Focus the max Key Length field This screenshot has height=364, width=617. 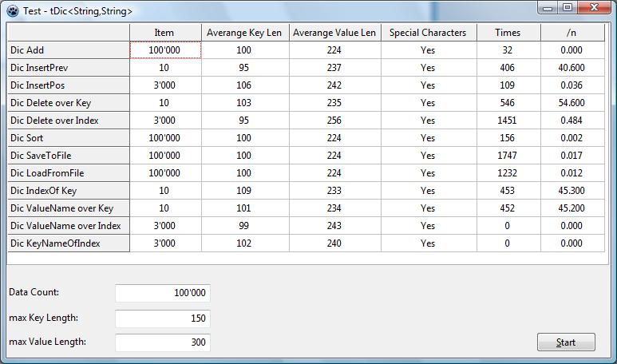click(x=163, y=318)
